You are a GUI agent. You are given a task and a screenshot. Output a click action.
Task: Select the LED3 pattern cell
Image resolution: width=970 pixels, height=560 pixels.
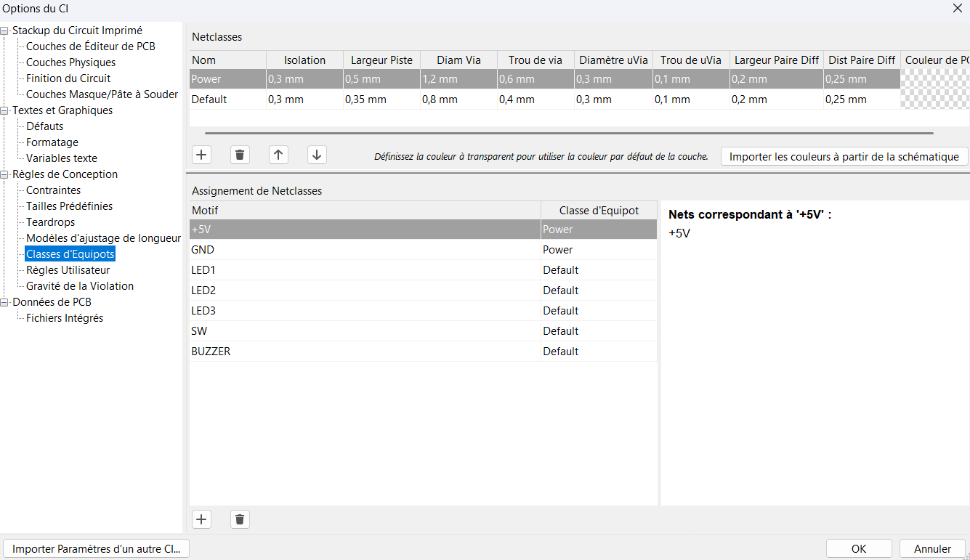point(365,311)
